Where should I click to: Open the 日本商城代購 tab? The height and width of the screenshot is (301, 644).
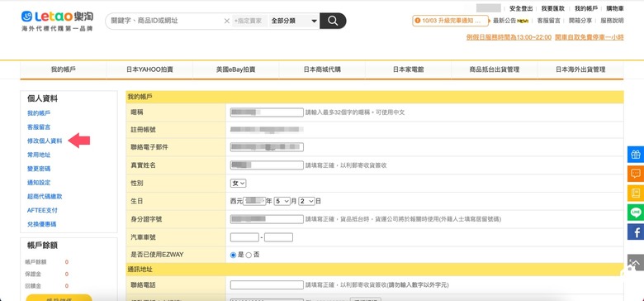point(322,69)
